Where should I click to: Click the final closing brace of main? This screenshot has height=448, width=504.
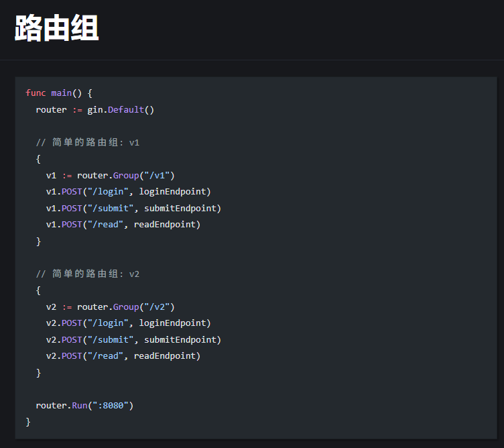click(x=28, y=422)
